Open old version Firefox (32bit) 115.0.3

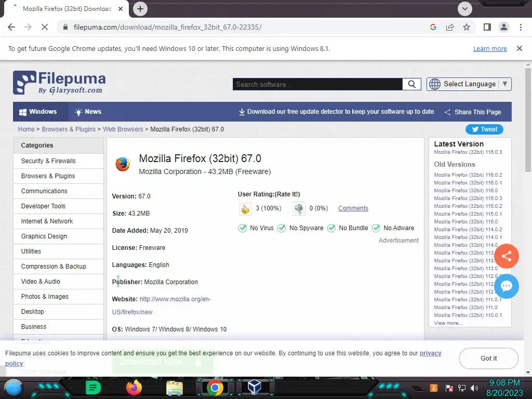(x=468, y=198)
